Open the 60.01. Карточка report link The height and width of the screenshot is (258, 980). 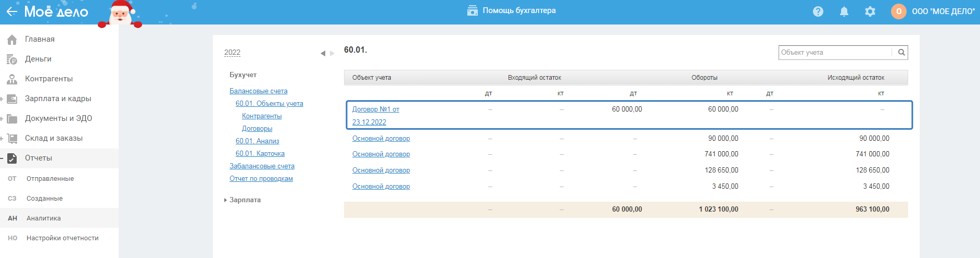[x=260, y=154]
